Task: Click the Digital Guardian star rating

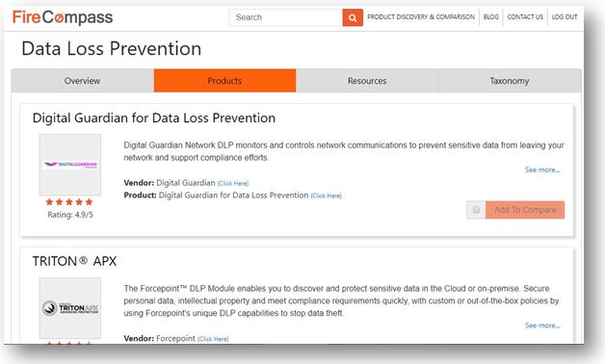Action: point(69,202)
